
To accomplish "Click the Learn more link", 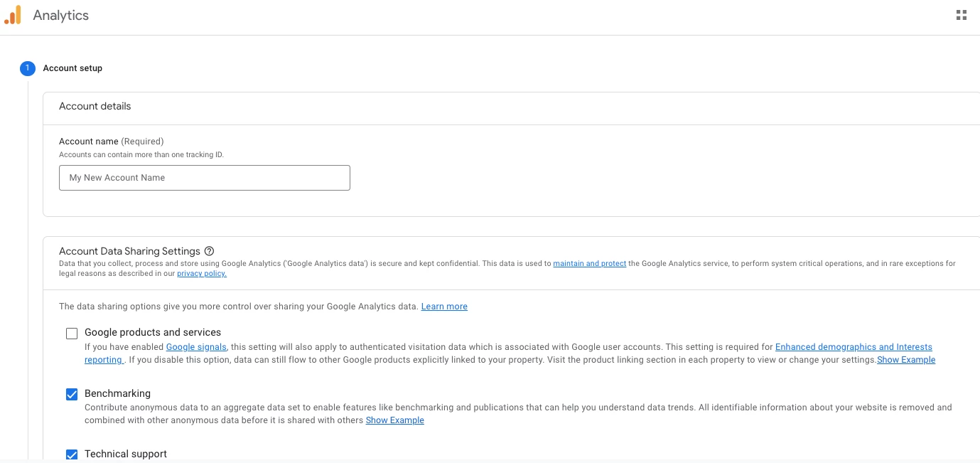I will tap(444, 307).
